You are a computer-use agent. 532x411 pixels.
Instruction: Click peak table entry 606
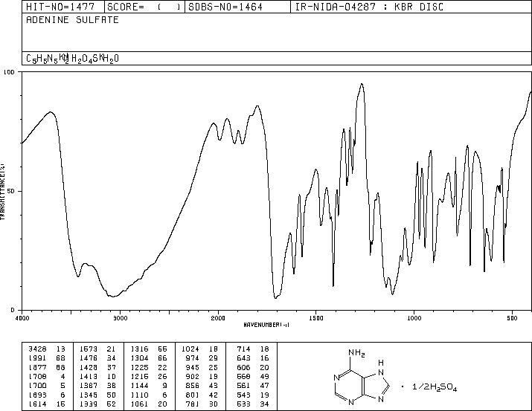tap(243, 368)
